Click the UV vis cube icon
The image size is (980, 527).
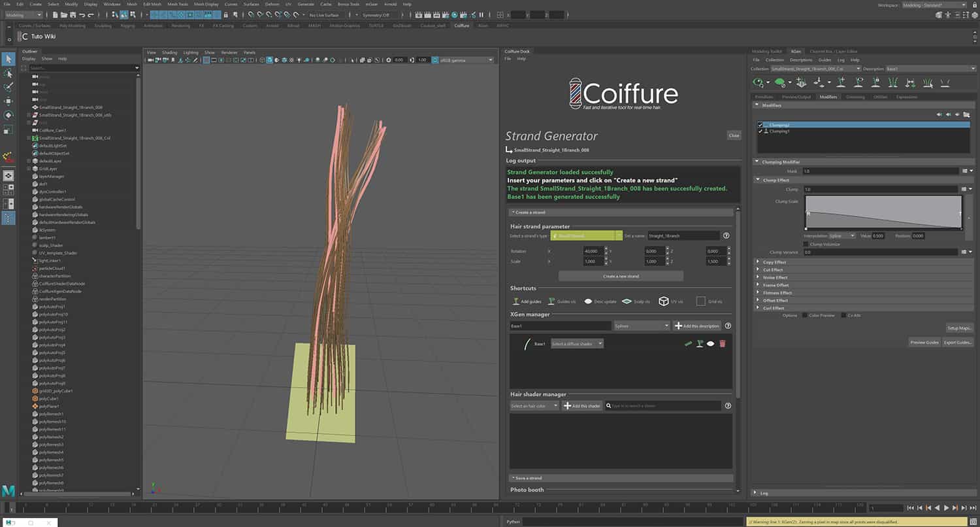pos(663,301)
